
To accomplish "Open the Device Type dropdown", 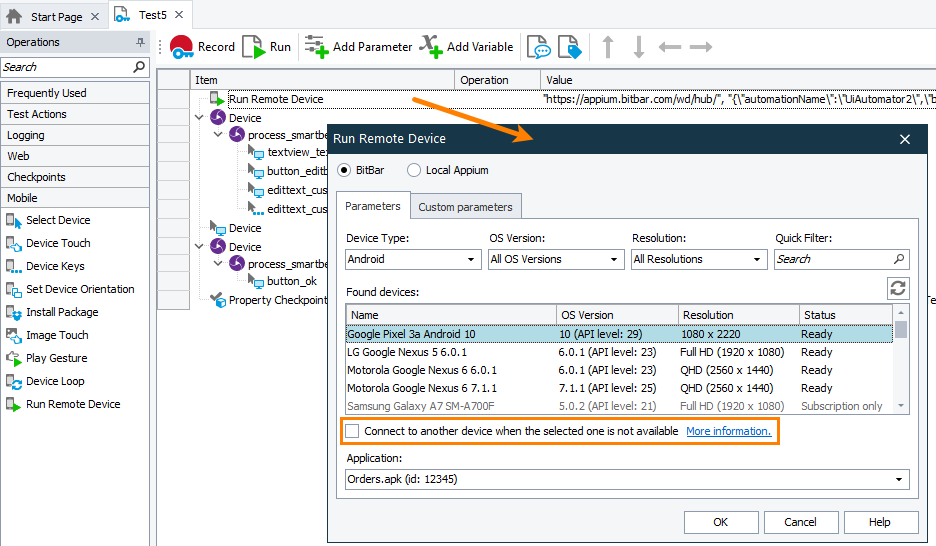I will tap(413, 259).
